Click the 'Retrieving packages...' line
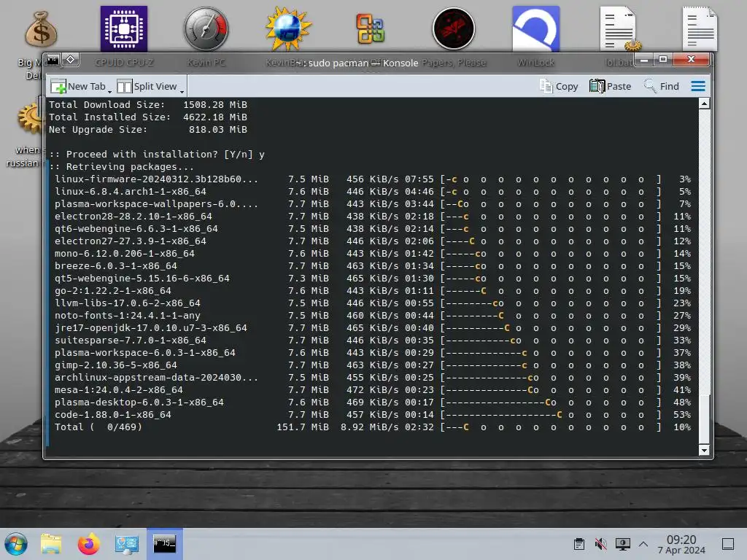Viewport: 747px width, 560px height. click(x=122, y=167)
